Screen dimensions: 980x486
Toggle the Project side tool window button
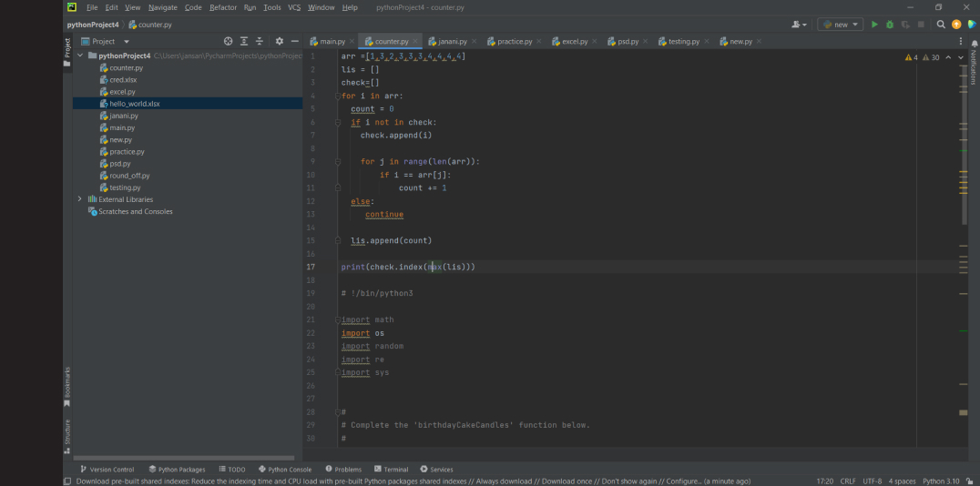[67, 52]
